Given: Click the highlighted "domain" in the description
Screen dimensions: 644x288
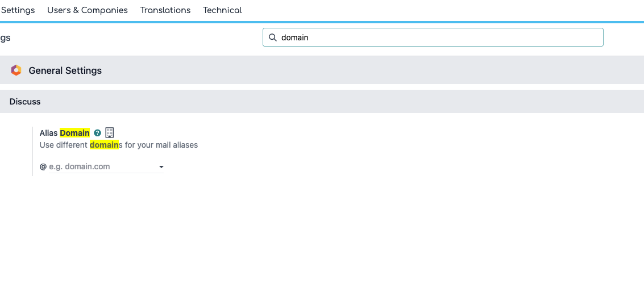Looking at the screenshot, I should pos(104,145).
